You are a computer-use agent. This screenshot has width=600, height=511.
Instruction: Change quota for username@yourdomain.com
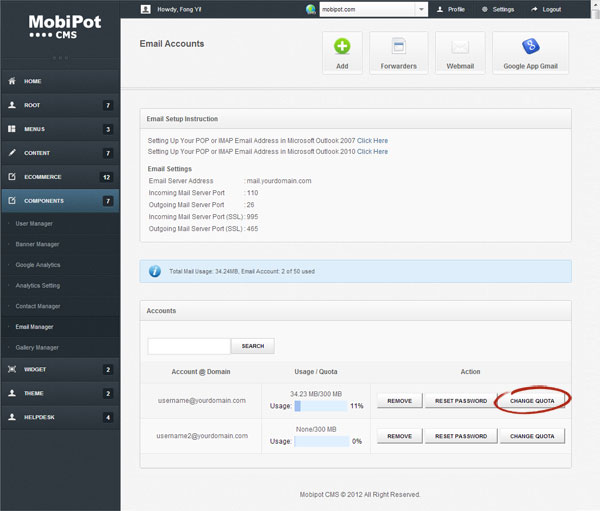click(532, 401)
